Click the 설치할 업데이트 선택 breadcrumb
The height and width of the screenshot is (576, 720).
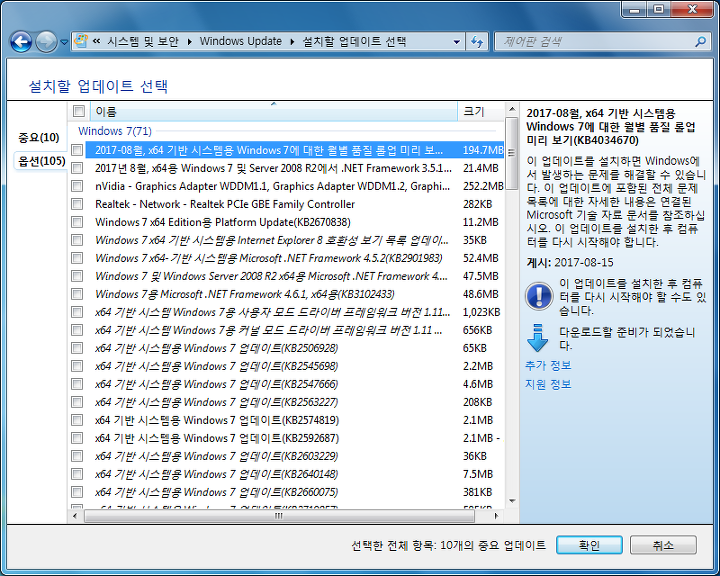click(x=354, y=41)
